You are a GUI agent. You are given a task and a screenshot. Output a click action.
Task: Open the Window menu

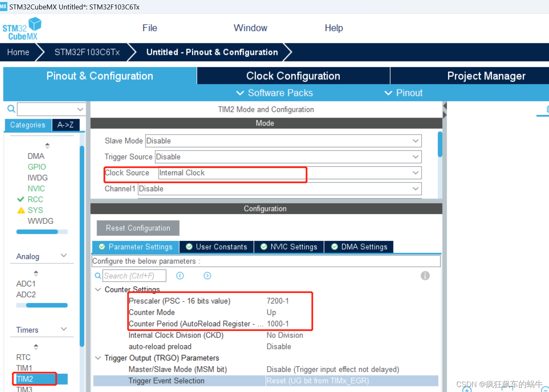[250, 28]
